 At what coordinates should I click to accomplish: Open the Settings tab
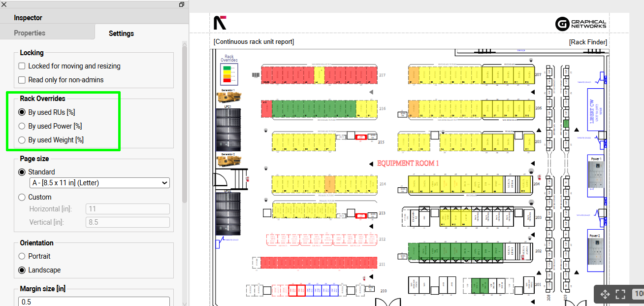[x=121, y=34]
